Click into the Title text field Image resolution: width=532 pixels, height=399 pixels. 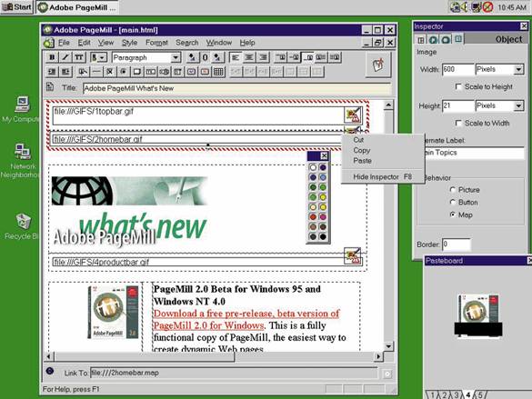(x=236, y=88)
